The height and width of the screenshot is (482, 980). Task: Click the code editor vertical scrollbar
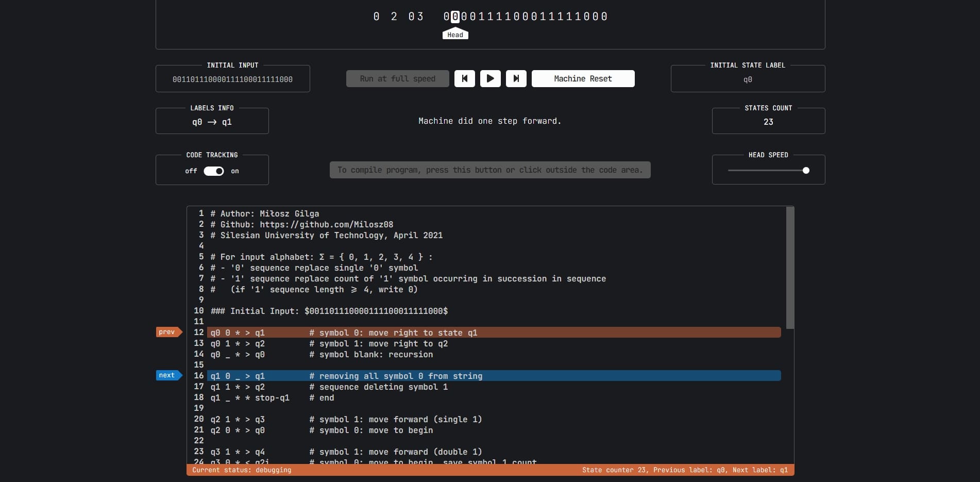[790, 268]
